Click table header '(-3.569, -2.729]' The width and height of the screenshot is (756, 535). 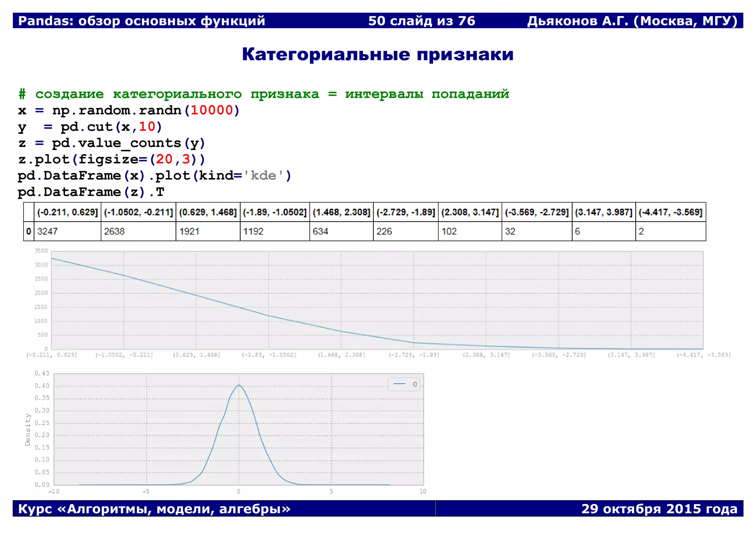click(x=537, y=212)
